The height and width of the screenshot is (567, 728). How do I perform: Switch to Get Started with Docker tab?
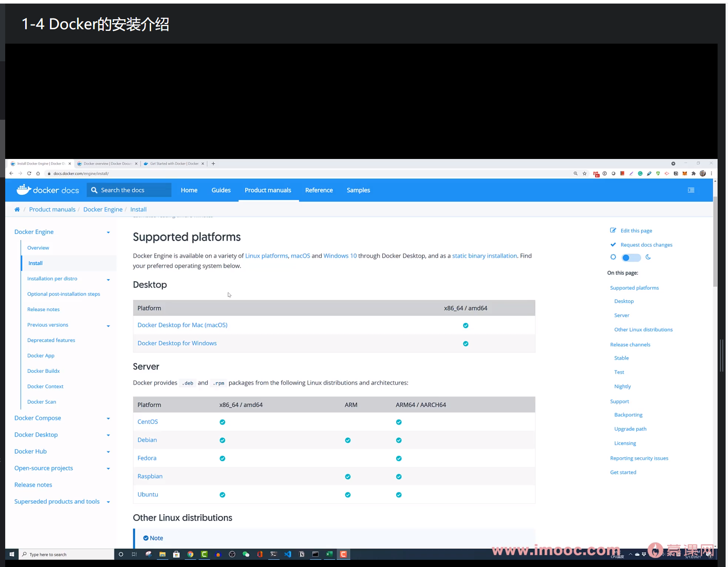[174, 163]
